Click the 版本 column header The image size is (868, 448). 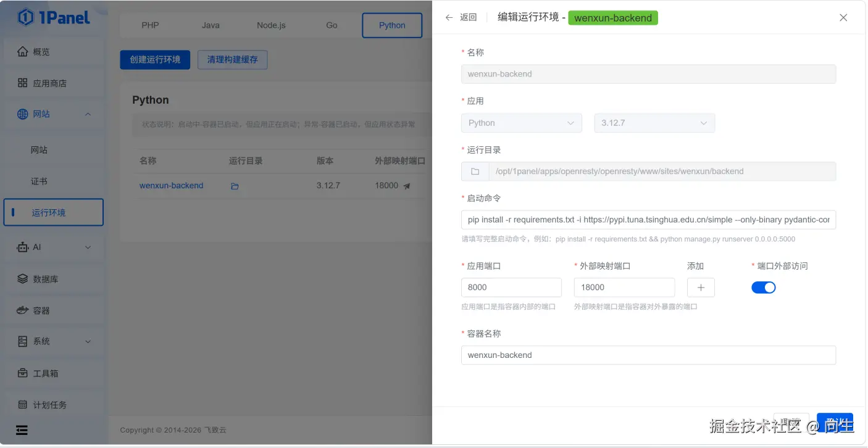[x=325, y=160]
